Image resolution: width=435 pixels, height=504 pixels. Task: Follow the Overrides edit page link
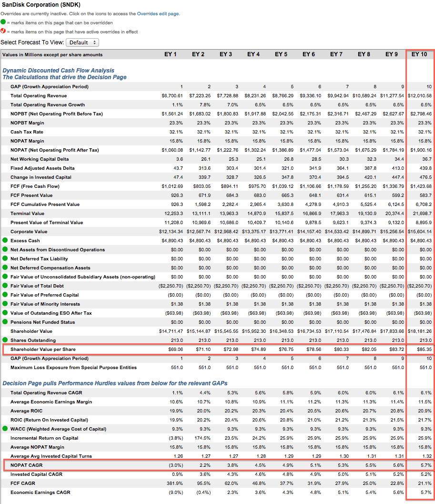[158, 14]
